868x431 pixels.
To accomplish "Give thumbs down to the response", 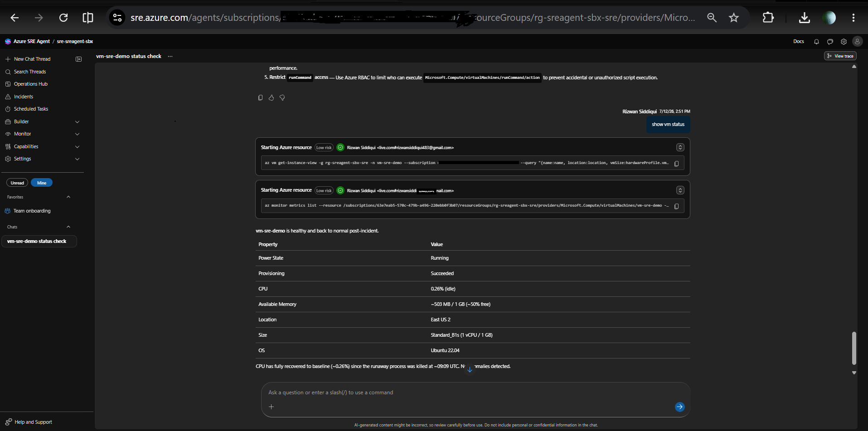I will pos(282,97).
